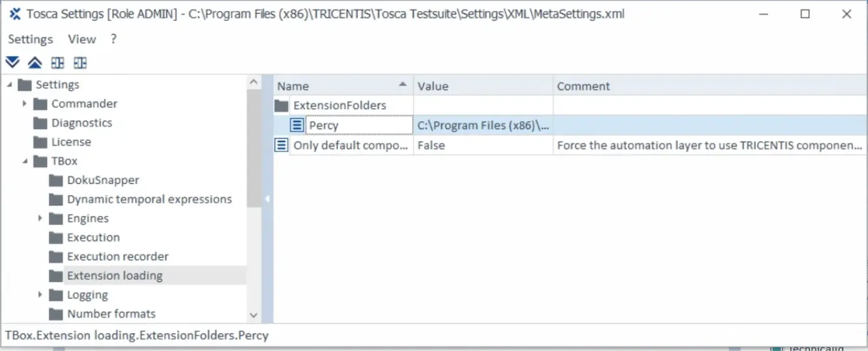
Task: Click the Engines folder icon
Action: point(56,219)
